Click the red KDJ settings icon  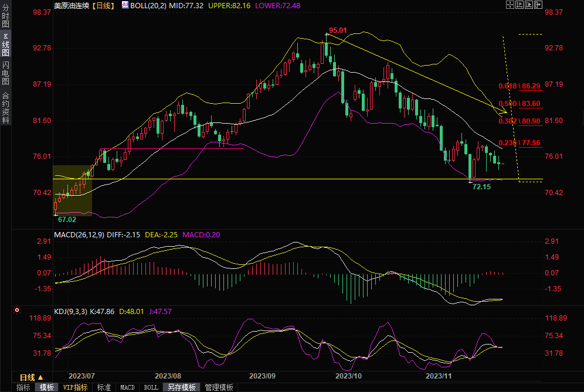[17, 311]
